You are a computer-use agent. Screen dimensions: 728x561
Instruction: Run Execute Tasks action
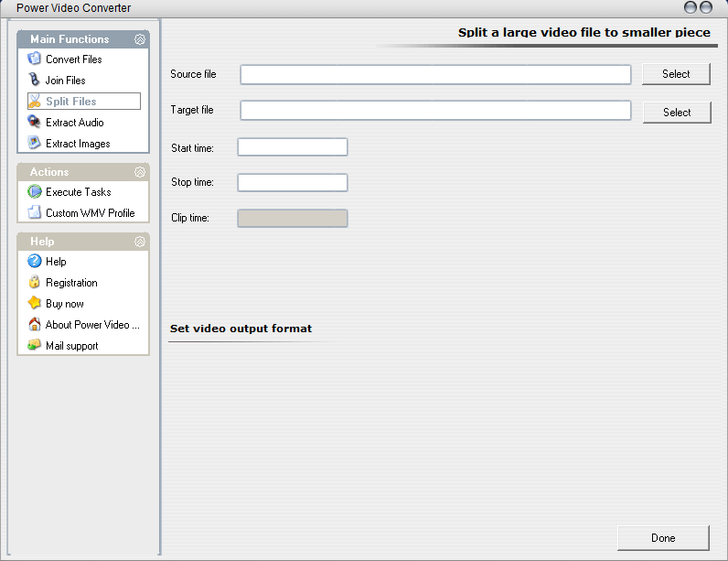(79, 192)
